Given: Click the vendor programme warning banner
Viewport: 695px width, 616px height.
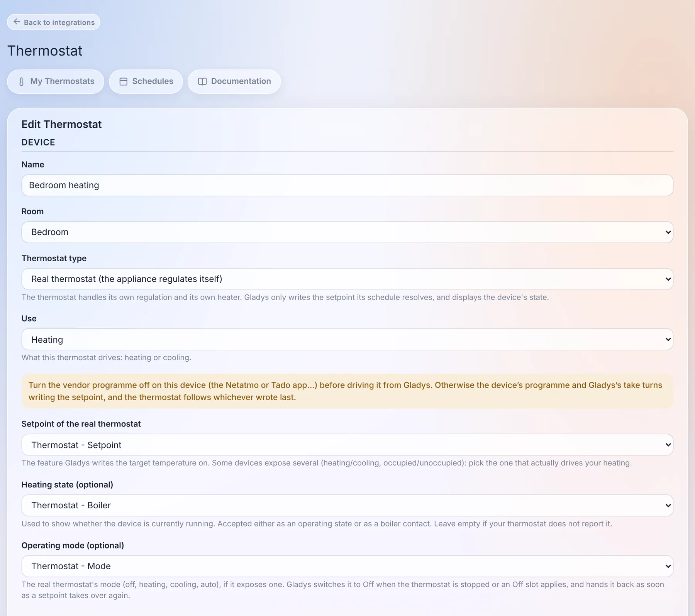Looking at the screenshot, I should pos(347,391).
